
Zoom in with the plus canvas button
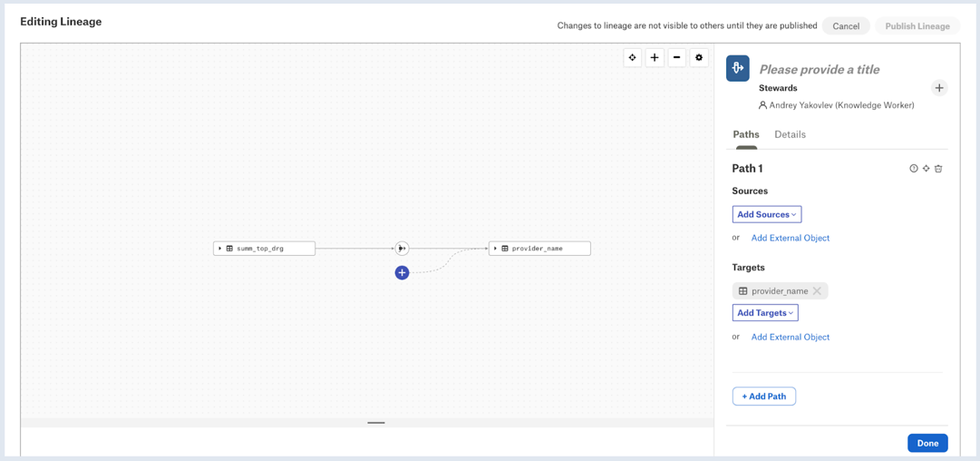[655, 57]
